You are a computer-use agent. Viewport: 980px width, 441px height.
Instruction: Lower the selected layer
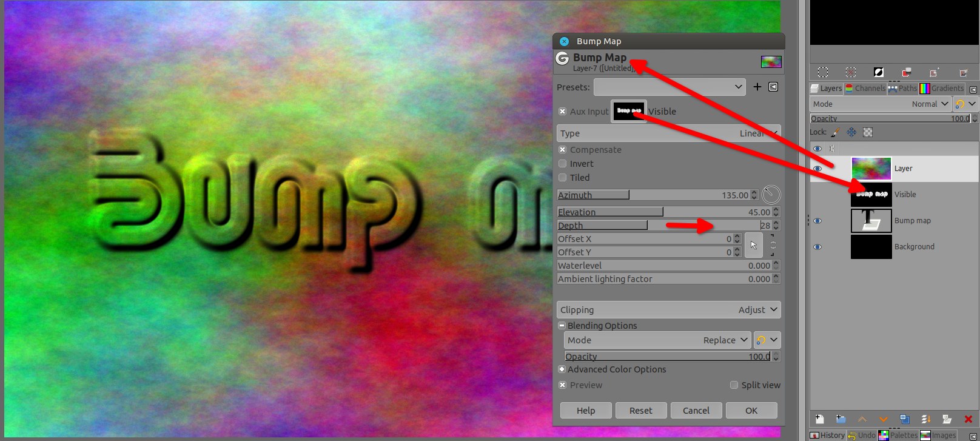coord(883,419)
